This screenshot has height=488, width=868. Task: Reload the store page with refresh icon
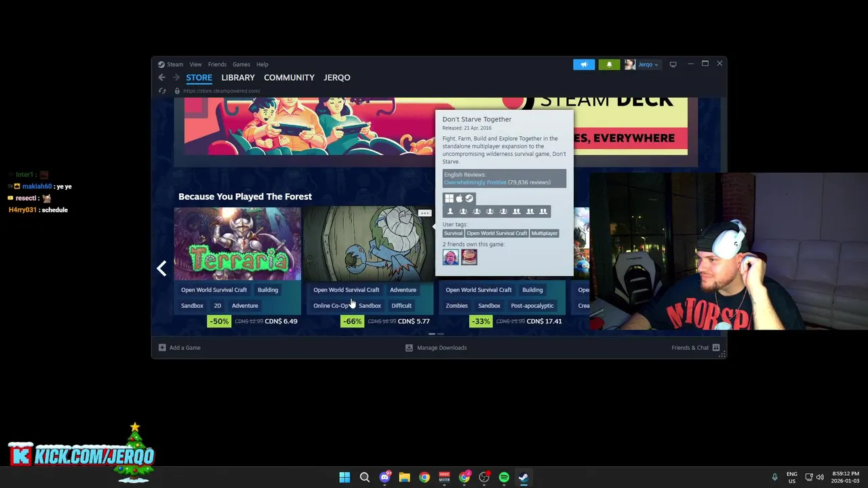coord(161,91)
